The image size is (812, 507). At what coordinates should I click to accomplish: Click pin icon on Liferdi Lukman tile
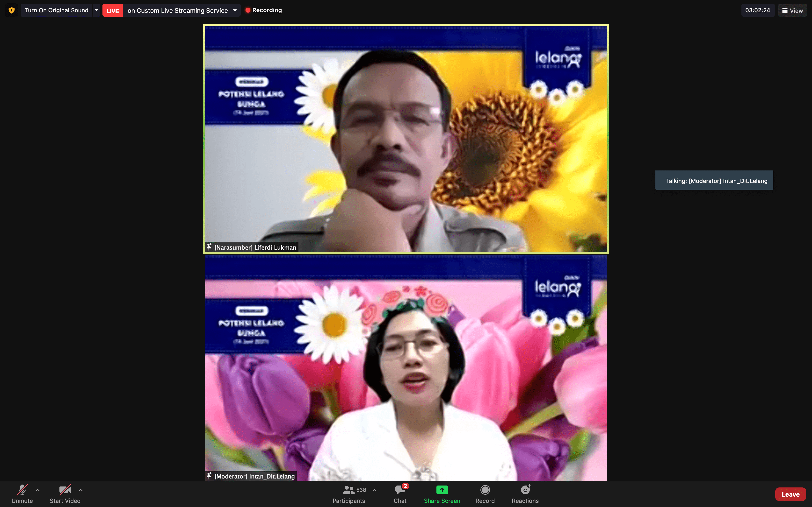click(209, 247)
